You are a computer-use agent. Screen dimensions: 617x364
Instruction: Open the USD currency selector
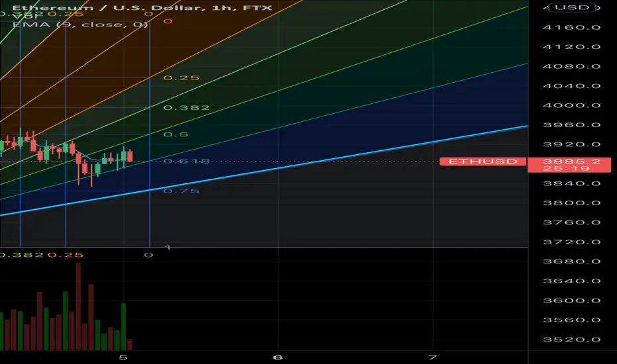point(572,7)
